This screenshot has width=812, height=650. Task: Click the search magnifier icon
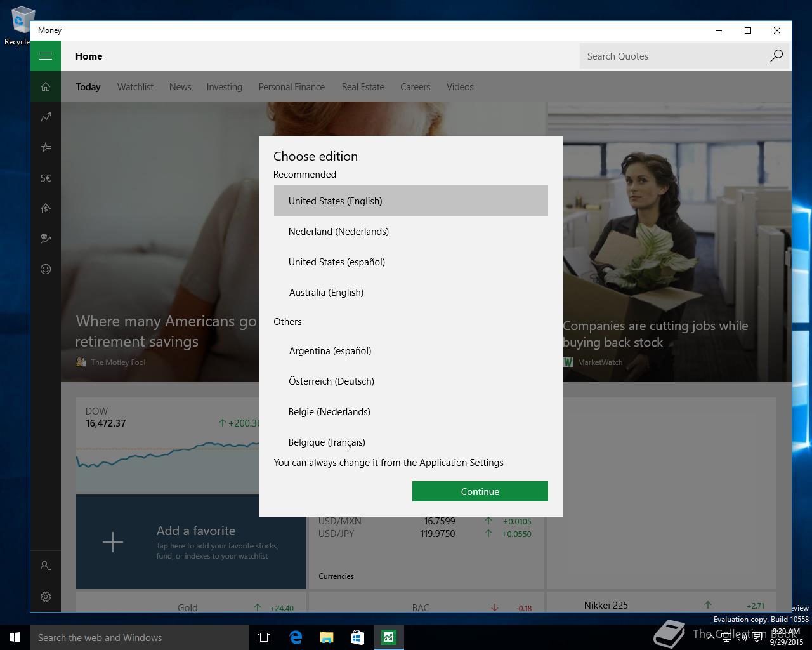[776, 56]
